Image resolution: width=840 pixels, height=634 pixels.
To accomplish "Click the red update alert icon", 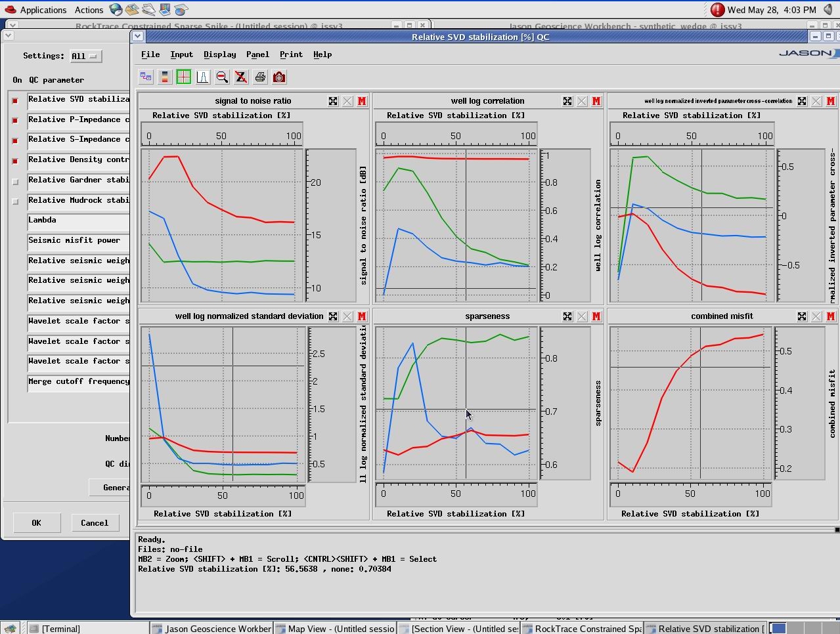I will point(717,9).
